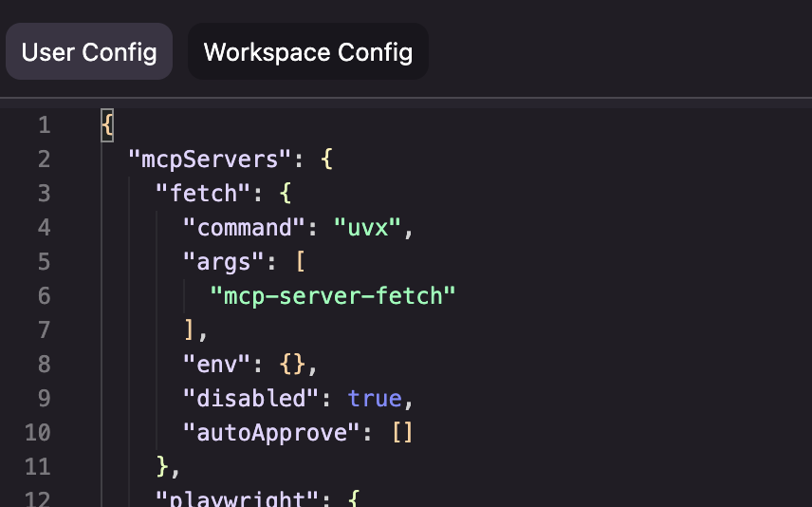Open the Workspace Config tab
This screenshot has width=812, height=507.
point(308,51)
